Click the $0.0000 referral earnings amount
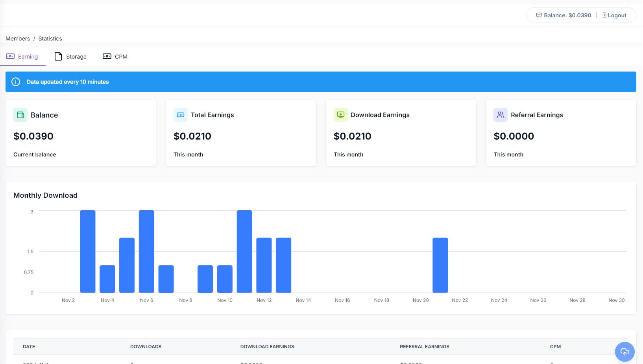 coord(514,136)
